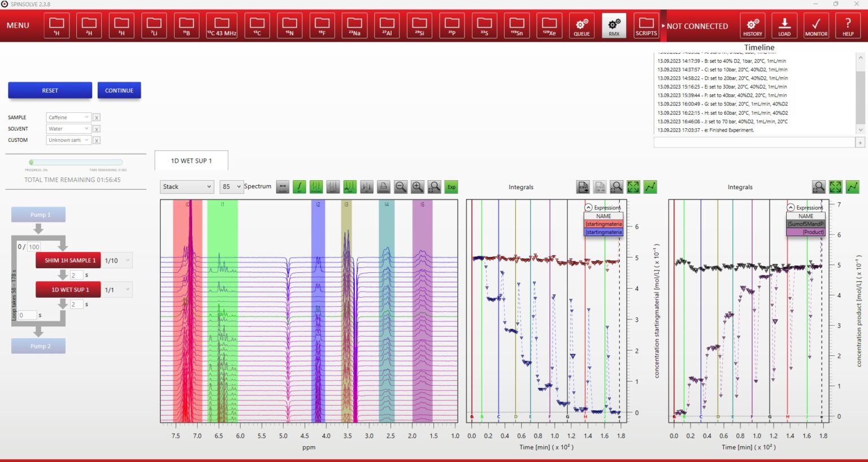Screen dimensions: 868x462
Task: Open HISTORY from the top toolbar
Action: click(752, 26)
